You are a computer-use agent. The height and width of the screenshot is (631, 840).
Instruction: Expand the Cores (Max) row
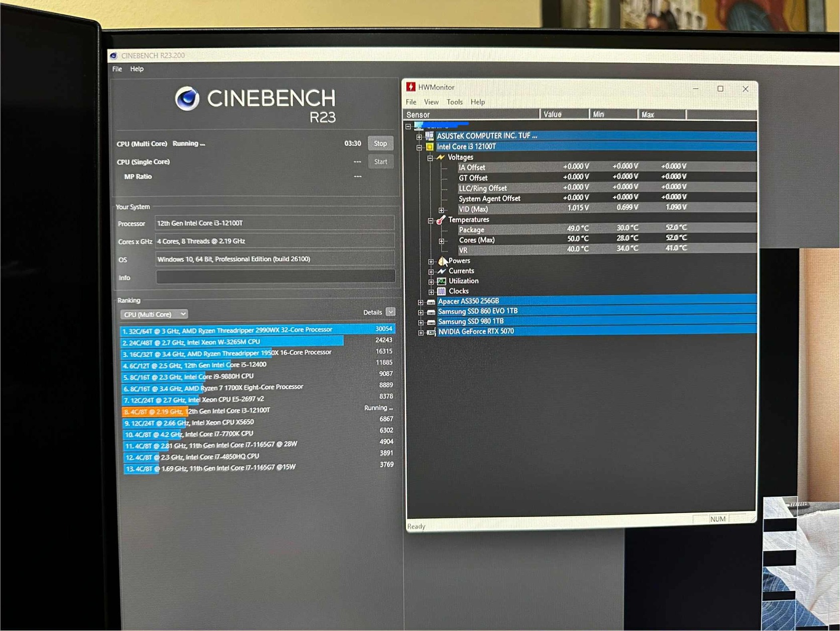[x=441, y=241]
